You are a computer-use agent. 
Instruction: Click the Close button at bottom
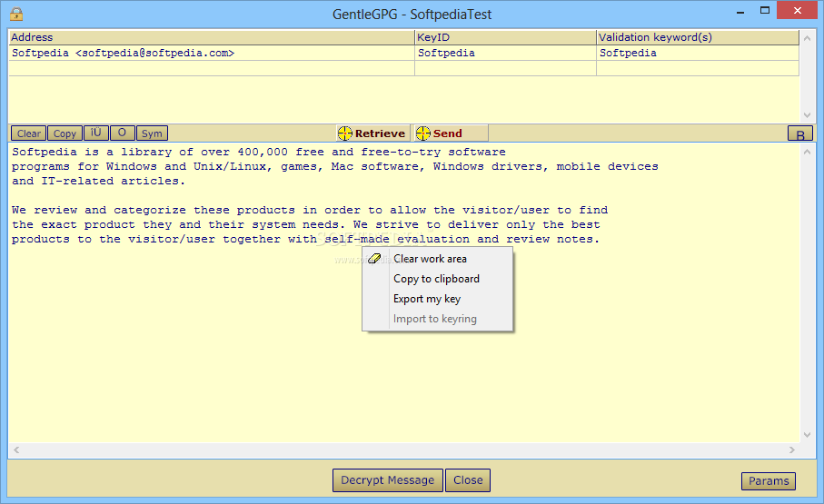pyautogui.click(x=468, y=480)
